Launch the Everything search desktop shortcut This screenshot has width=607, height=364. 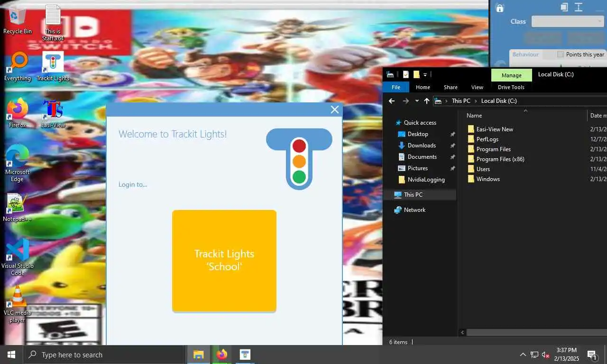click(18, 67)
